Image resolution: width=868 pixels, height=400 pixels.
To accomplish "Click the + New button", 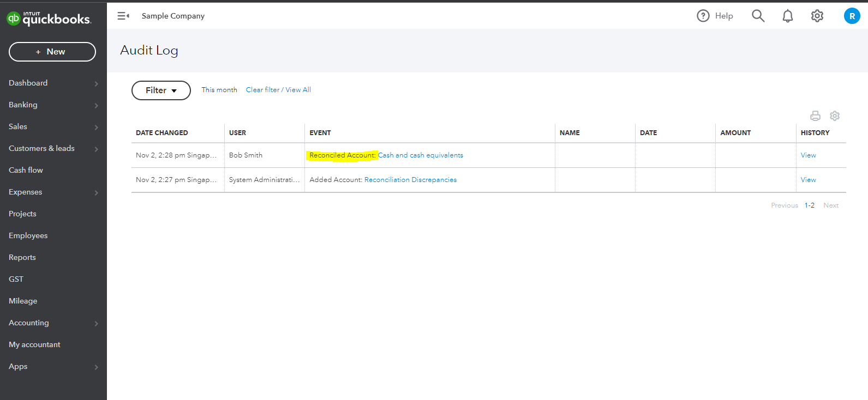I will pos(52,52).
